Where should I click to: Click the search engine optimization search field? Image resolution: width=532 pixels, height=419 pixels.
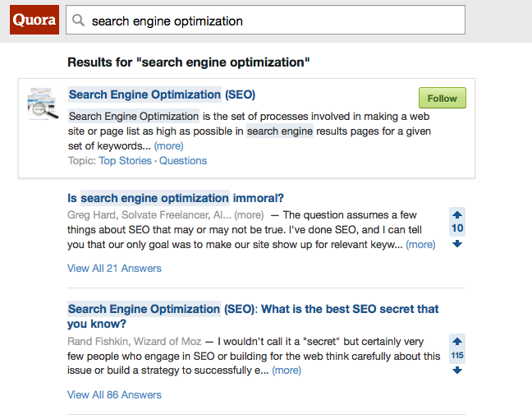[271, 21]
